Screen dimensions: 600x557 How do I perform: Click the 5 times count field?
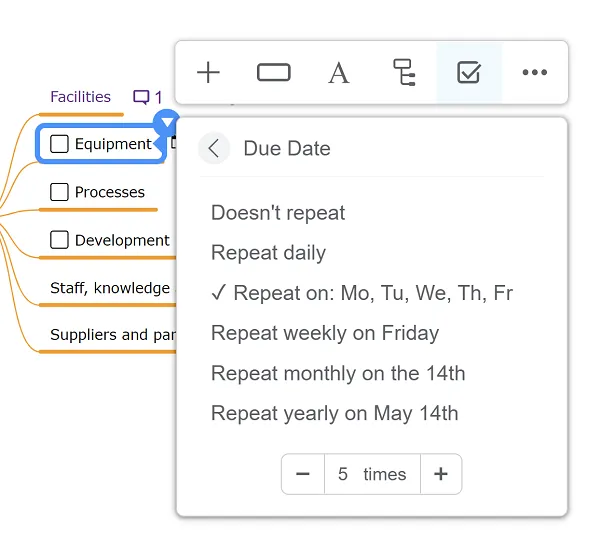coord(372,474)
